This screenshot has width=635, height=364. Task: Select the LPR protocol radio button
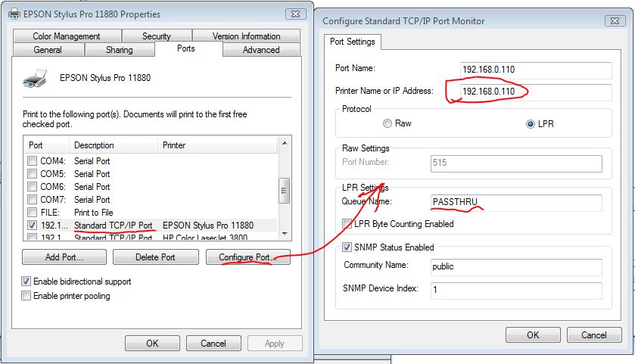tap(530, 124)
